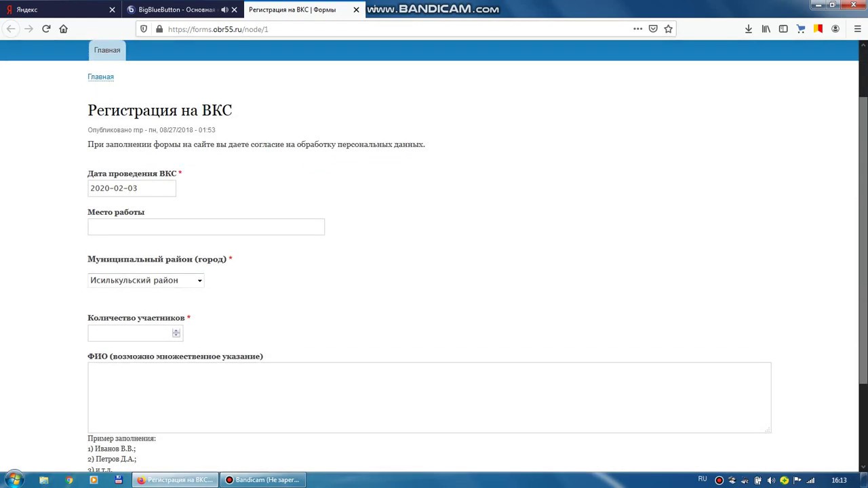Launch Chrome from the taskbar

[x=69, y=480]
